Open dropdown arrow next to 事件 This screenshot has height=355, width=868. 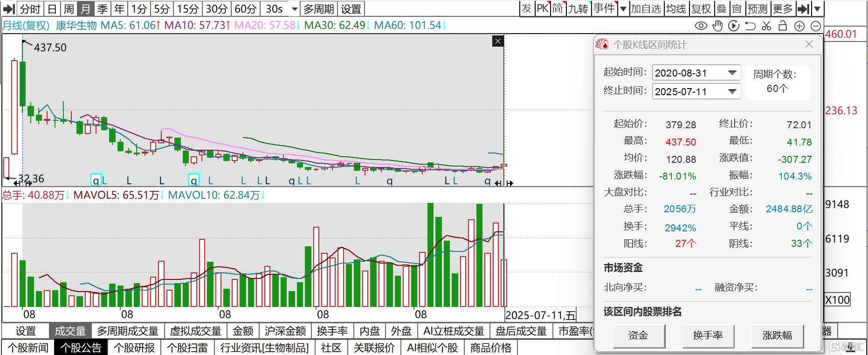[623, 9]
